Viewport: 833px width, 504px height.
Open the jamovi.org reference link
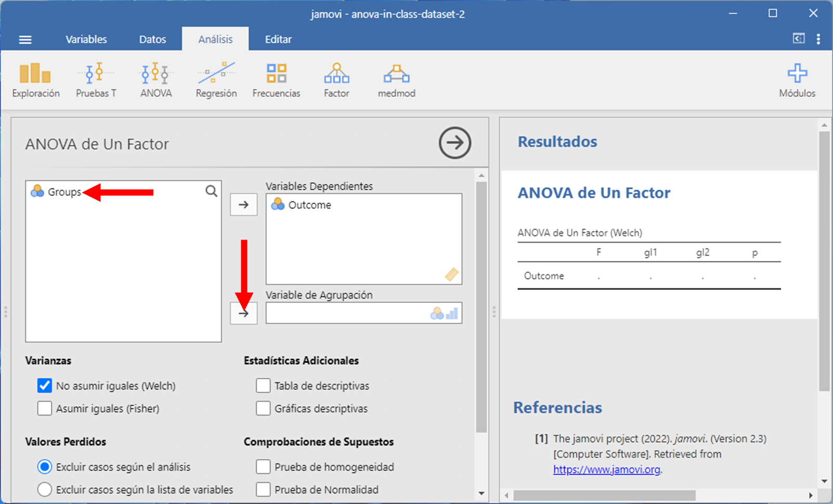606,470
